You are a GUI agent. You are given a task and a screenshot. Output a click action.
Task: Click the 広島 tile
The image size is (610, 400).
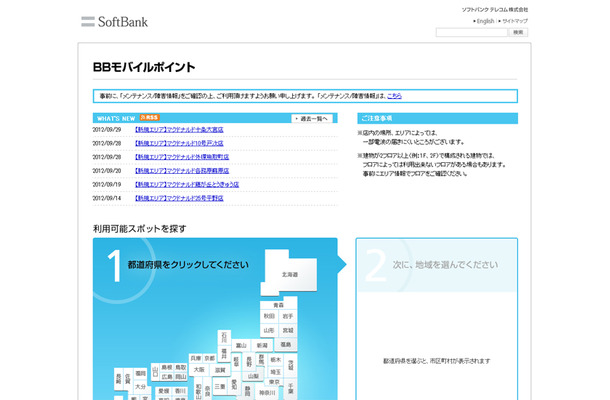167,377
